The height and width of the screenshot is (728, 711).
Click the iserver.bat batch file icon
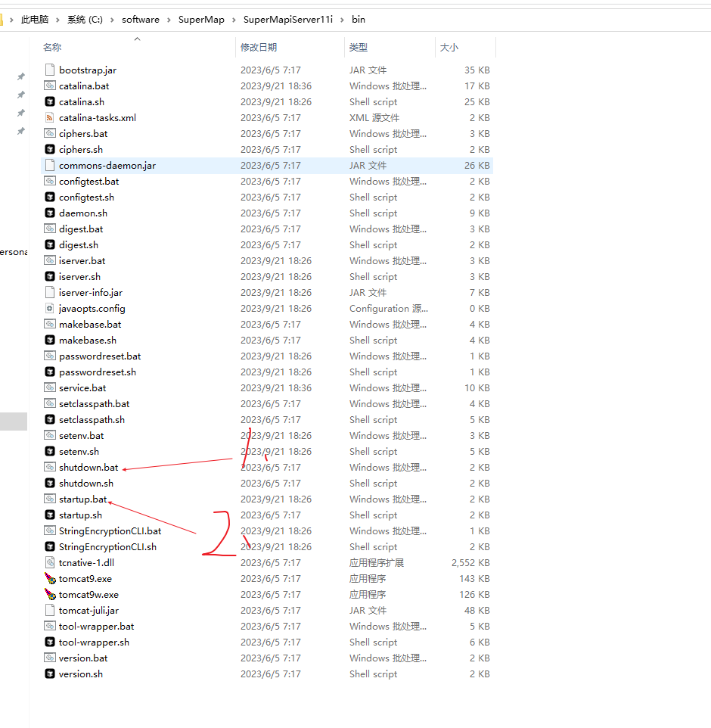coord(50,260)
